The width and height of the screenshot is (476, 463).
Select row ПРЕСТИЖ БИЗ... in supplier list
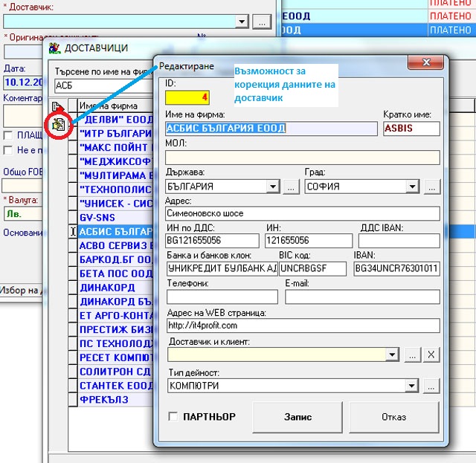116,329
